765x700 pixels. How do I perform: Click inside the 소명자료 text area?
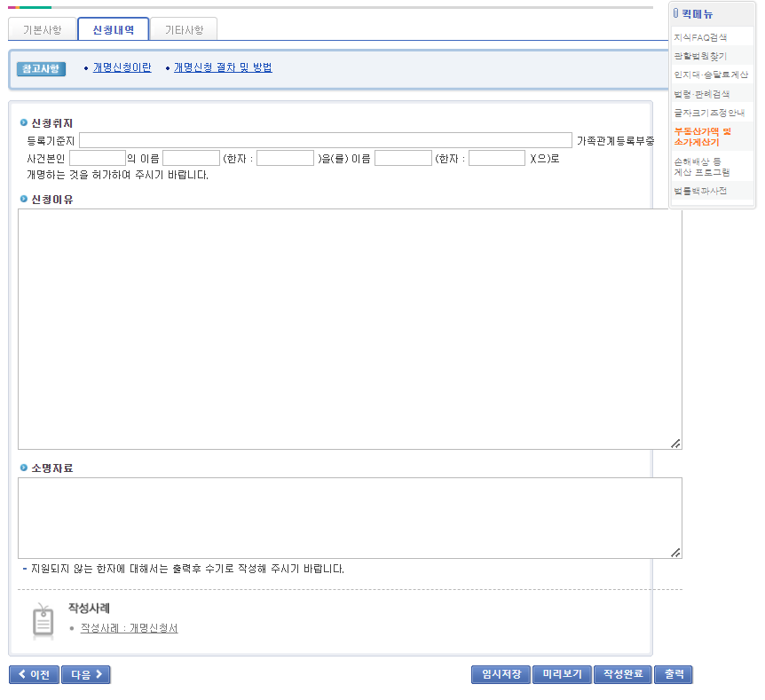click(x=350, y=518)
